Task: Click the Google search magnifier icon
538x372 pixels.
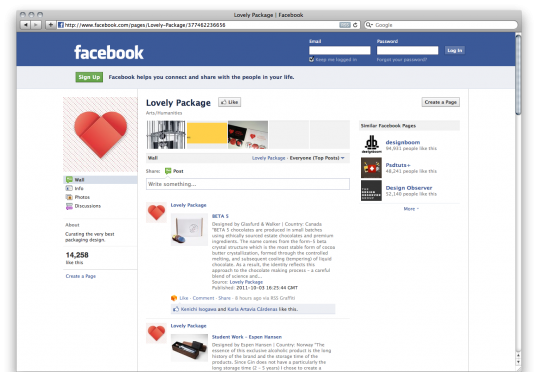Action: 369,25
